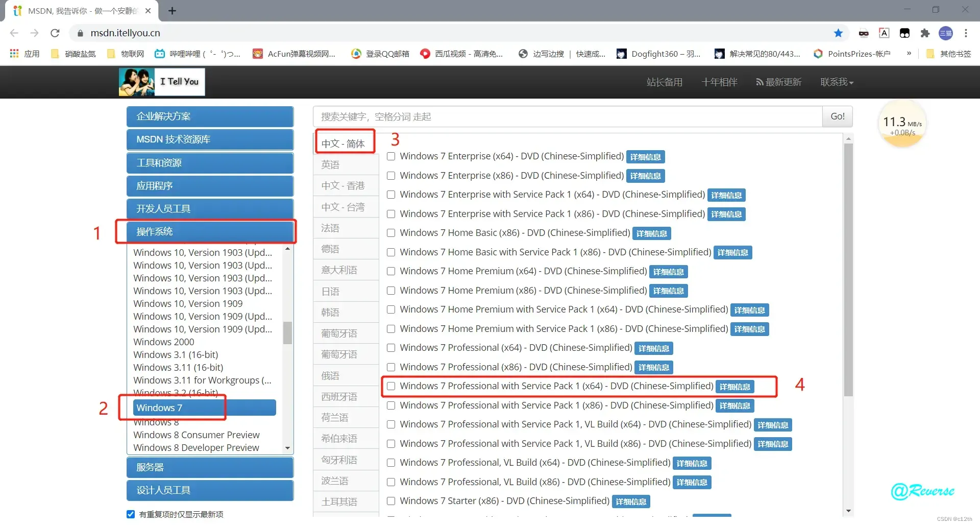The image size is (980, 526).
Task: Check Windows 7 Home Premium (x64) DVD checkbox
Action: point(391,271)
